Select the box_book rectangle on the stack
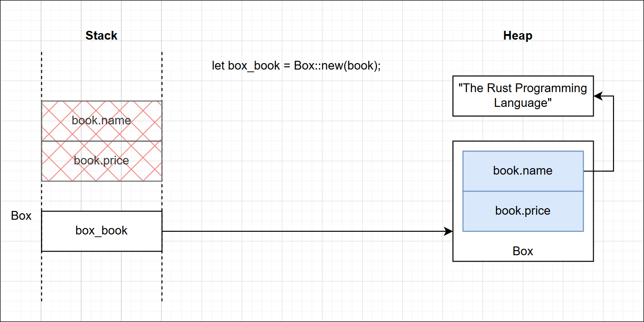Viewport: 644px width, 322px height. pyautogui.click(x=101, y=231)
